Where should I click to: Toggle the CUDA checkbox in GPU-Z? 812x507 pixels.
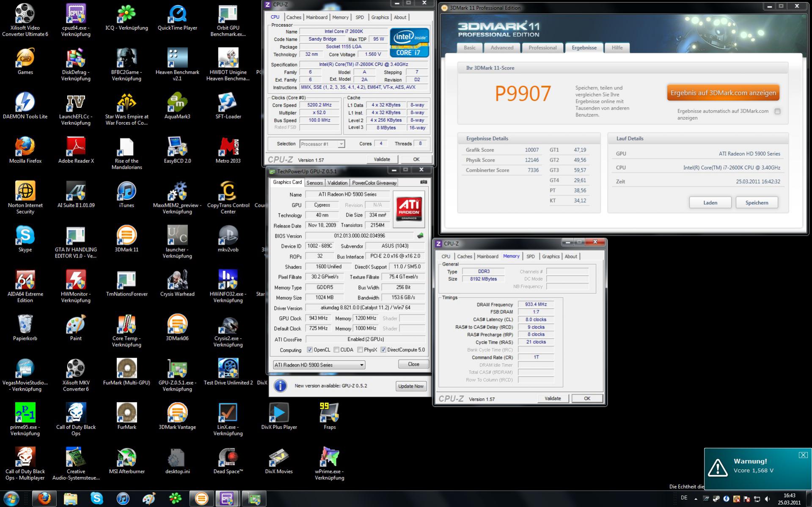click(336, 350)
